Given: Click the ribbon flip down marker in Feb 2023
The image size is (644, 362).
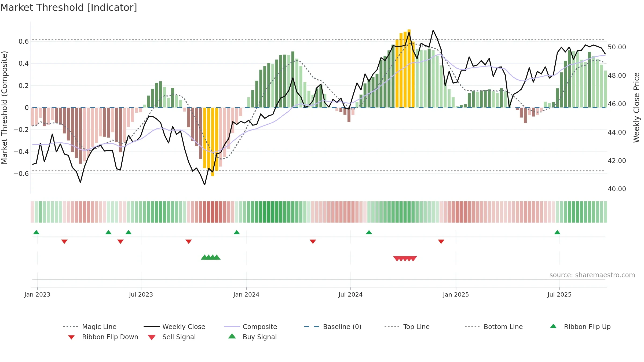Looking at the screenshot, I should (64, 242).
